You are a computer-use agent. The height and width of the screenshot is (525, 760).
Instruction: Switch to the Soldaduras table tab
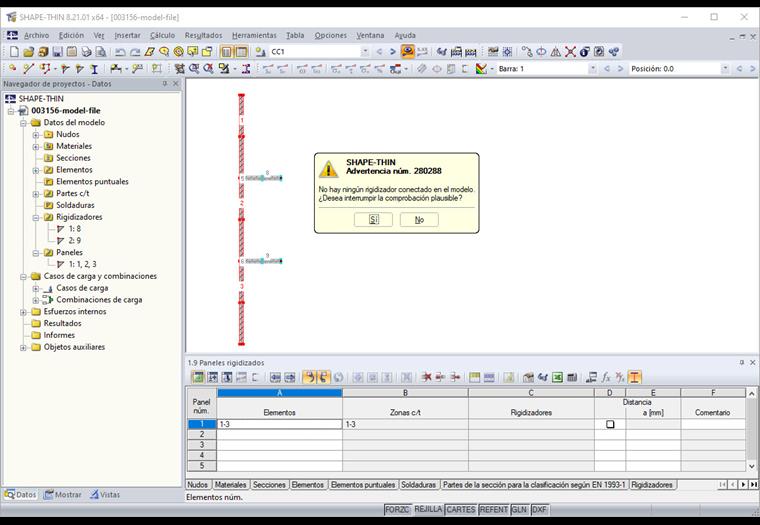[x=419, y=485]
